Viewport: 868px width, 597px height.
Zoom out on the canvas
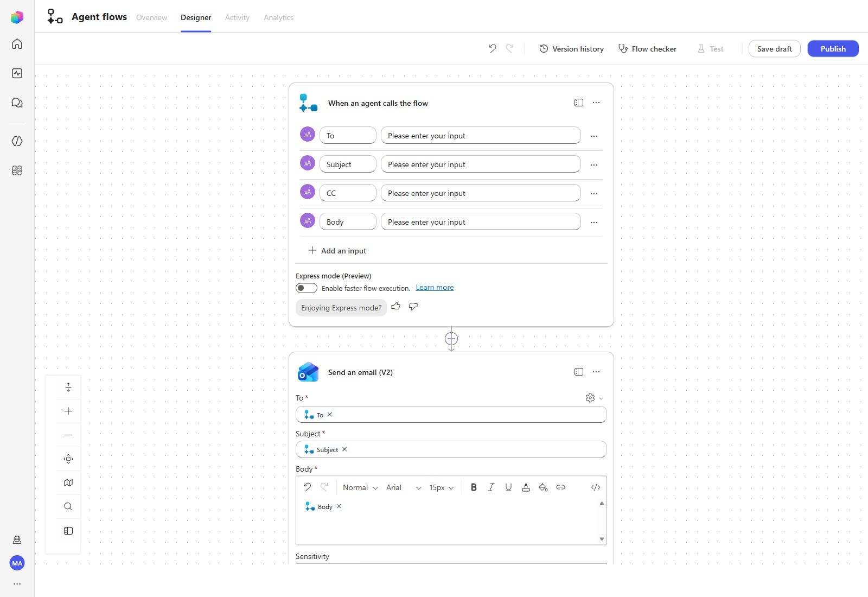coord(68,435)
